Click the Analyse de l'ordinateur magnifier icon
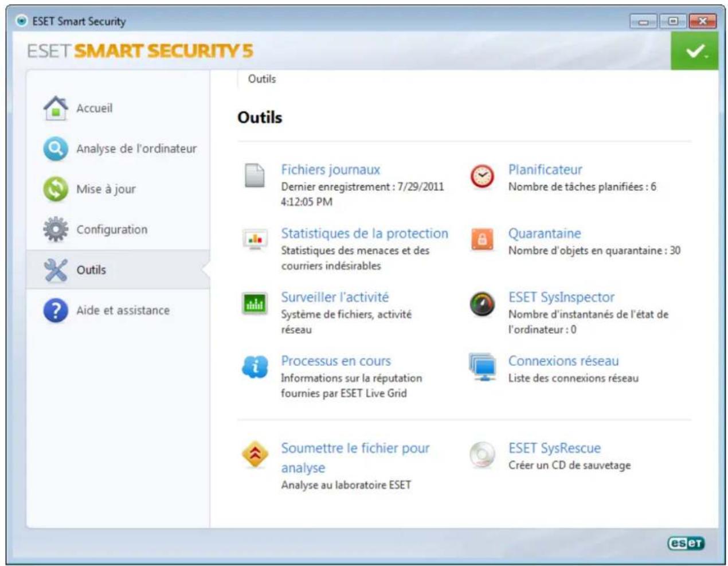The width and height of the screenshot is (728, 566). tap(56, 149)
